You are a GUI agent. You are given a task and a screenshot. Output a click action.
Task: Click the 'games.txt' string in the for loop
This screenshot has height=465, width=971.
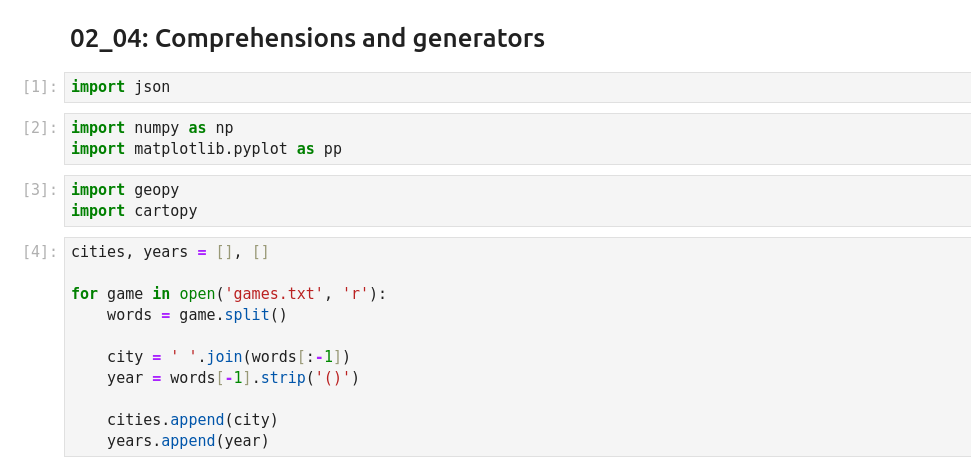(x=274, y=294)
